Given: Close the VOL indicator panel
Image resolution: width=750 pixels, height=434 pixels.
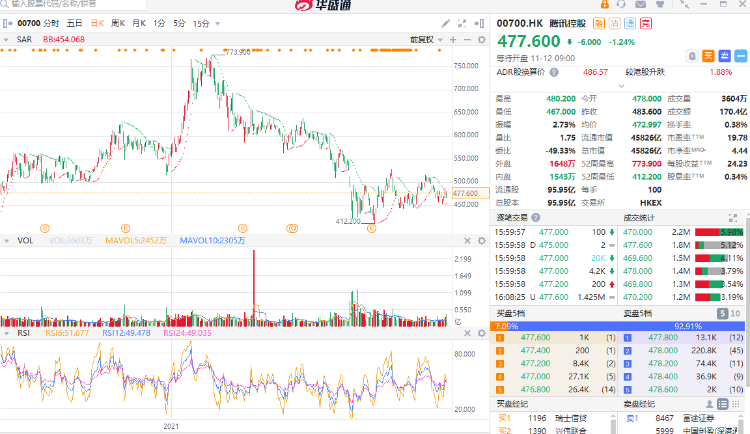Looking at the screenshot, I should click(x=467, y=241).
